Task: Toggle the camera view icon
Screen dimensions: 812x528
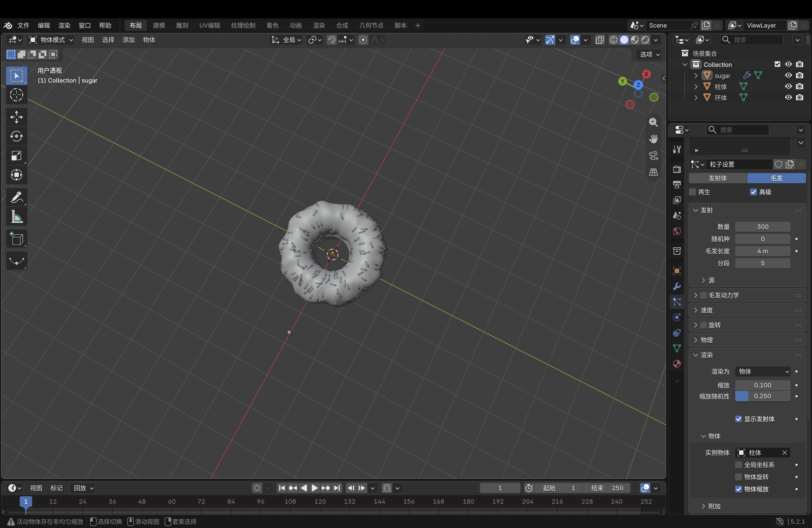Action: pyautogui.click(x=653, y=155)
